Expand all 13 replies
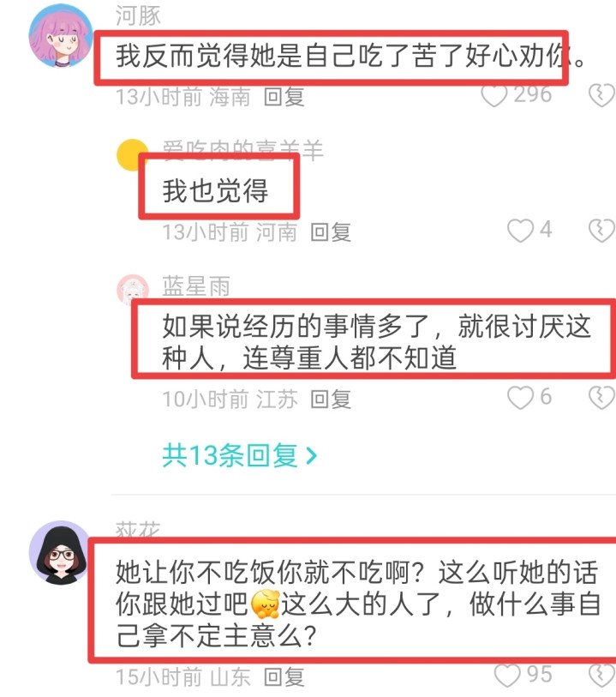The width and height of the screenshot is (616, 697). coord(239,455)
